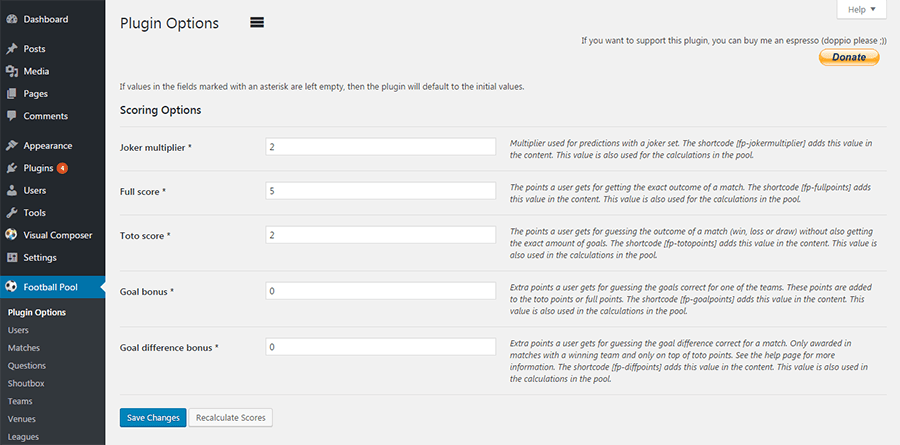This screenshot has width=900, height=445.
Task: Click the Visual Composer icon
Action: click(11, 235)
